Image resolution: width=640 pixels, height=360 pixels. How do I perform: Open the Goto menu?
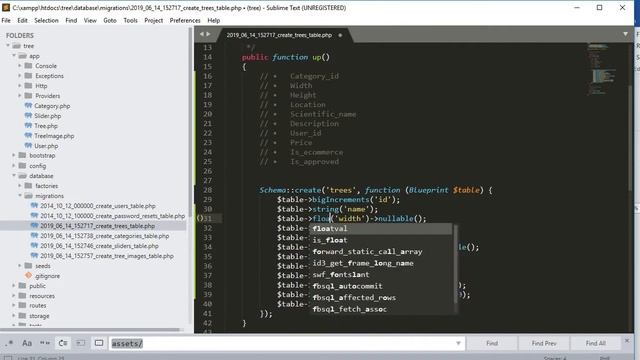(110, 20)
